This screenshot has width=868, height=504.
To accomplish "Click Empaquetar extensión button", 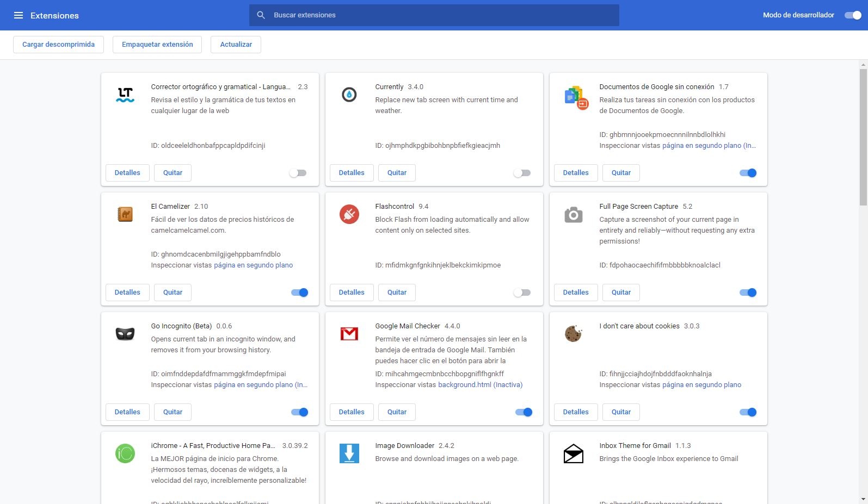I will click(x=157, y=45).
